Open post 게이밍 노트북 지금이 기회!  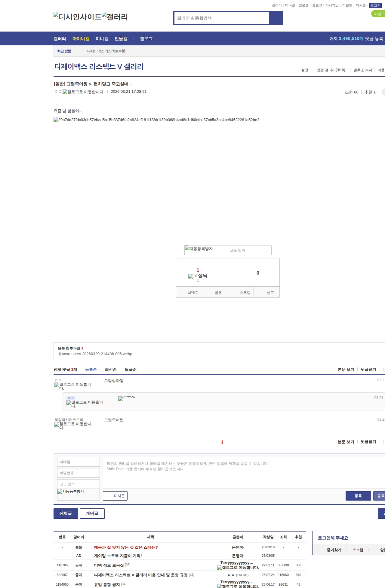(x=118, y=556)
